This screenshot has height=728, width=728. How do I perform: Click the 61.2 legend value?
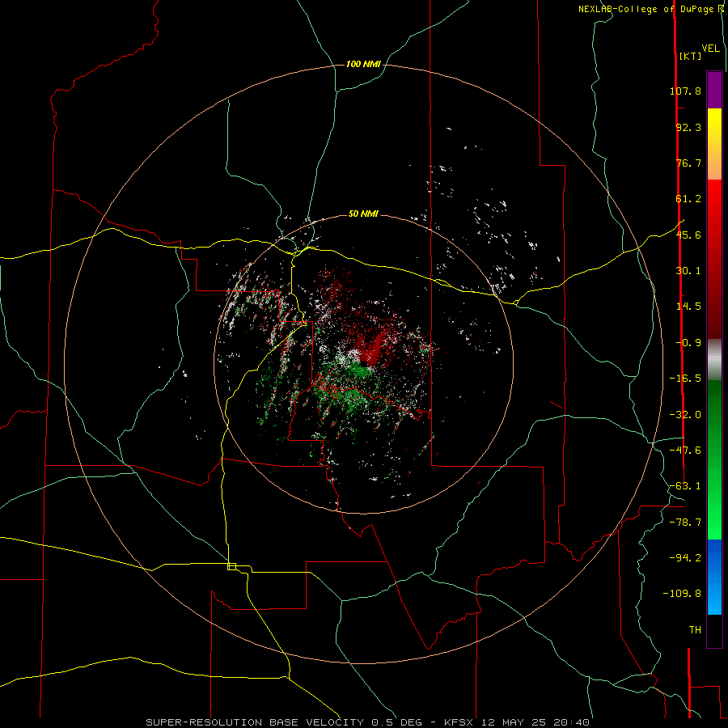tap(688, 199)
